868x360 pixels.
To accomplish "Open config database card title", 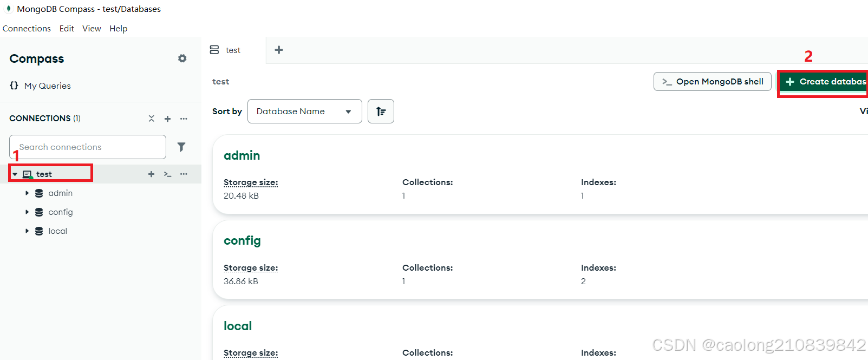I will [242, 241].
